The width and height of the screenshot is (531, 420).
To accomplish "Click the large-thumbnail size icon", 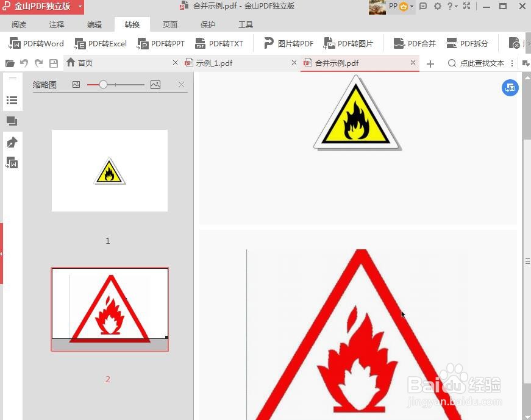I will click(155, 85).
